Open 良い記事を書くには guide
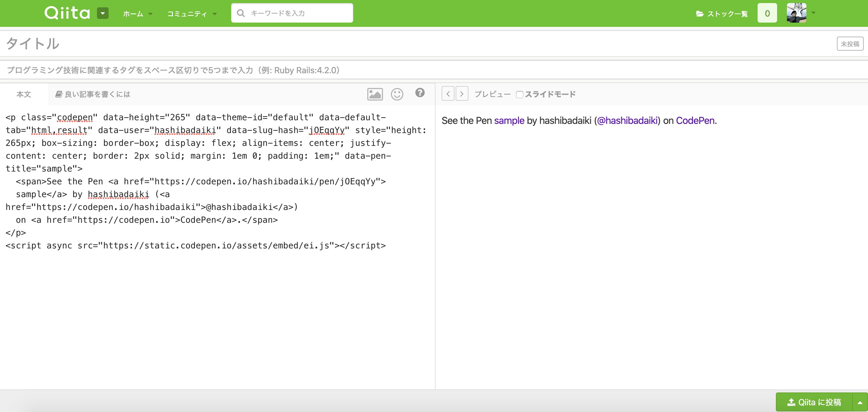The width and height of the screenshot is (868, 412). tap(93, 94)
